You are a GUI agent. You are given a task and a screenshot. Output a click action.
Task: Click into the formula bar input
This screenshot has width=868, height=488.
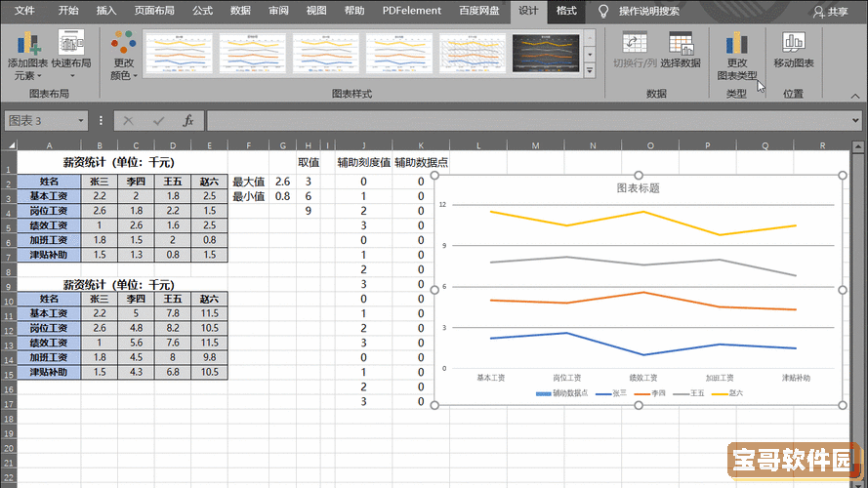528,121
